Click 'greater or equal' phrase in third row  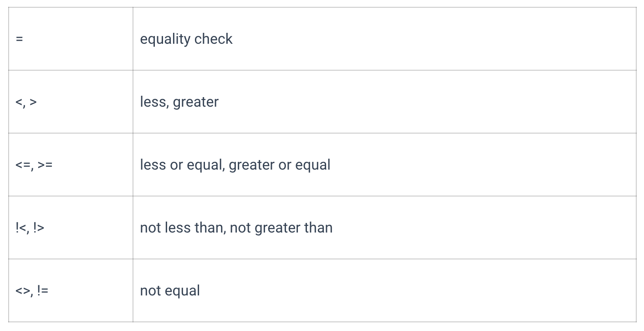pos(280,165)
